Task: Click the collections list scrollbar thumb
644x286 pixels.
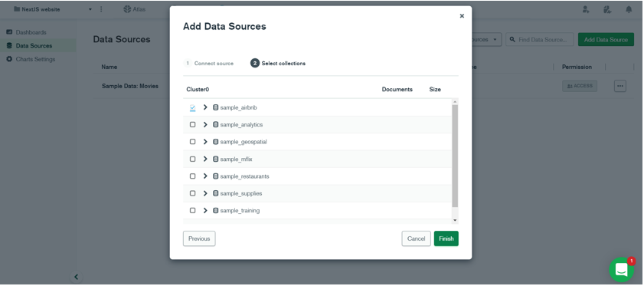Action: click(455, 156)
